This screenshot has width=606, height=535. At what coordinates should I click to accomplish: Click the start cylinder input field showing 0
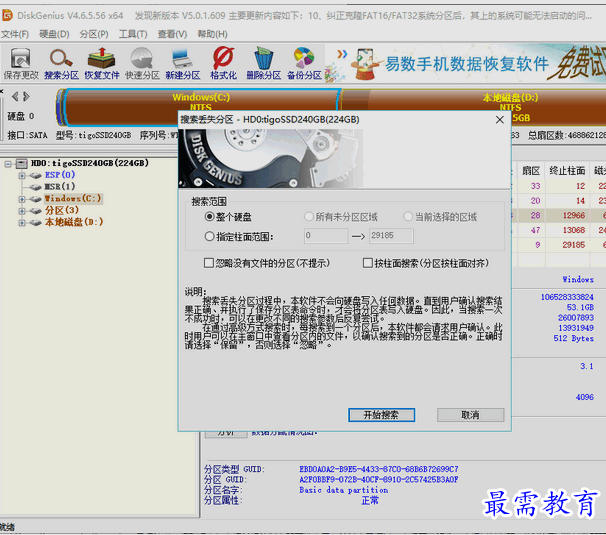coord(326,236)
